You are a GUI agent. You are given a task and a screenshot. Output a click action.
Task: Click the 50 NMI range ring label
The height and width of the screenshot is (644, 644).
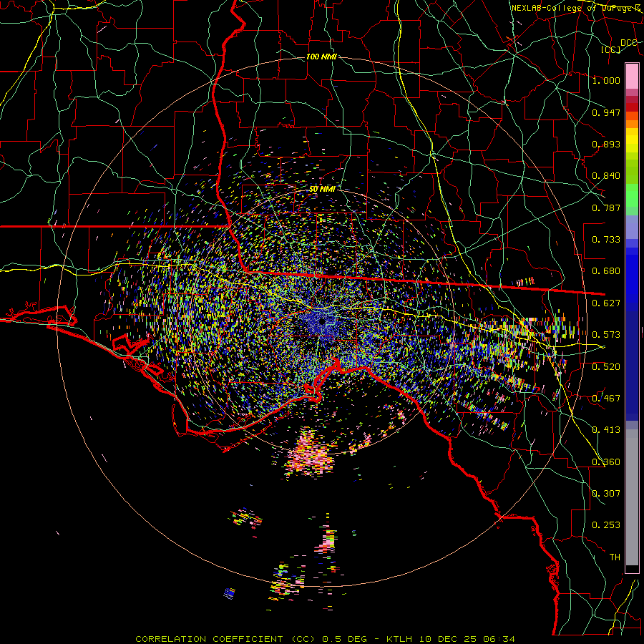coord(322,189)
